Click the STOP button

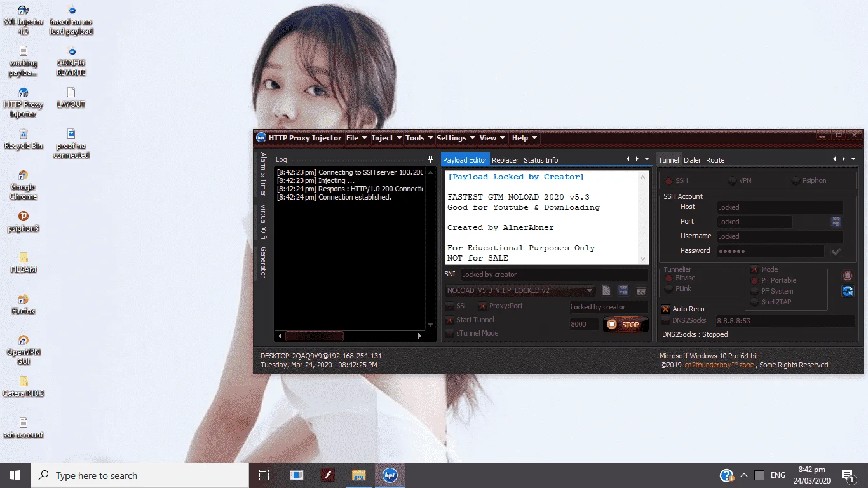pyautogui.click(x=625, y=325)
